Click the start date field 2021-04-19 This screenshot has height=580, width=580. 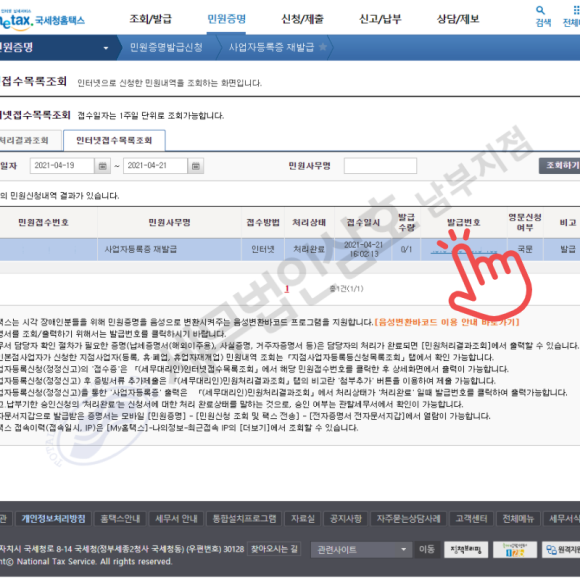click(x=62, y=166)
